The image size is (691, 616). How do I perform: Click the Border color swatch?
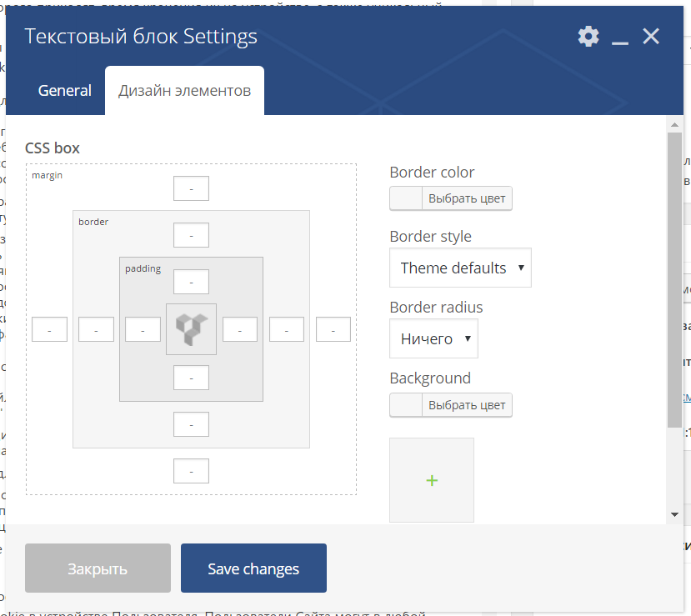pos(406,198)
